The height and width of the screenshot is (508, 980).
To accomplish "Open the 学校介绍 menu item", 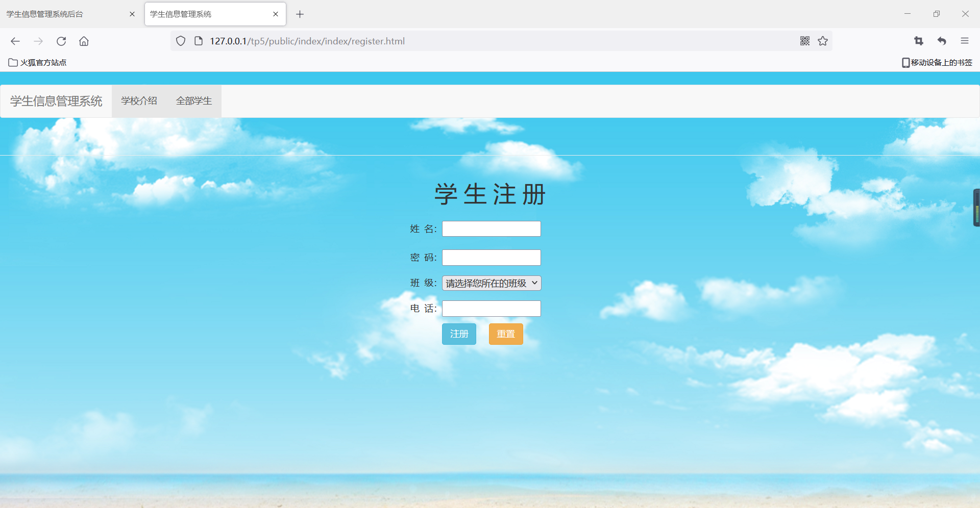I will coord(138,100).
